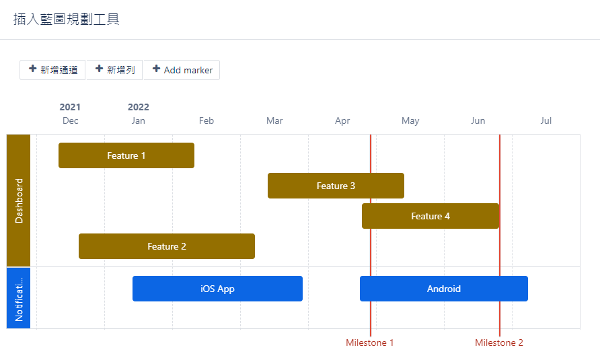Click the Dashboard lane header
Screen dimensions: 600x364
19,201
